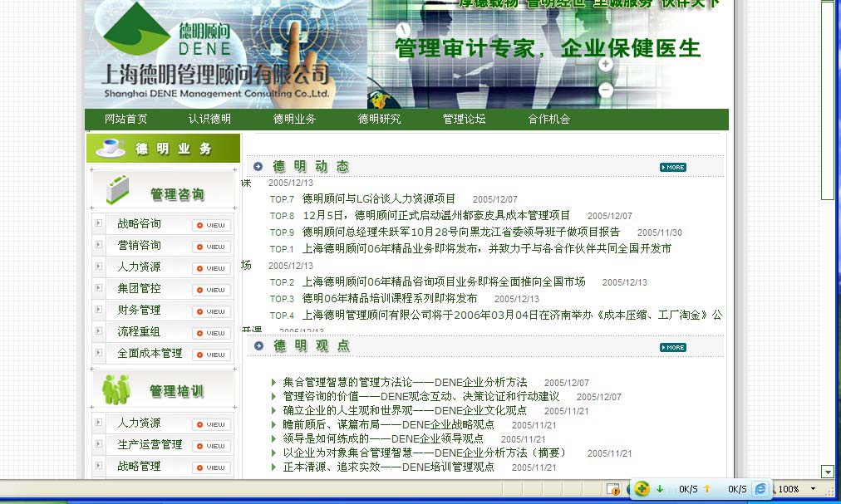Click VIEW button for 财务管理
This screenshot has width=841, height=504.
(x=211, y=311)
